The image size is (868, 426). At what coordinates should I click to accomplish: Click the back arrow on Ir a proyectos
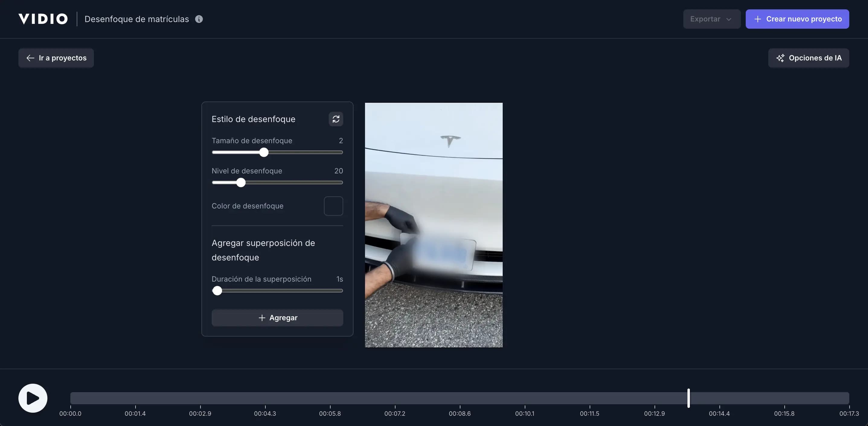click(30, 58)
